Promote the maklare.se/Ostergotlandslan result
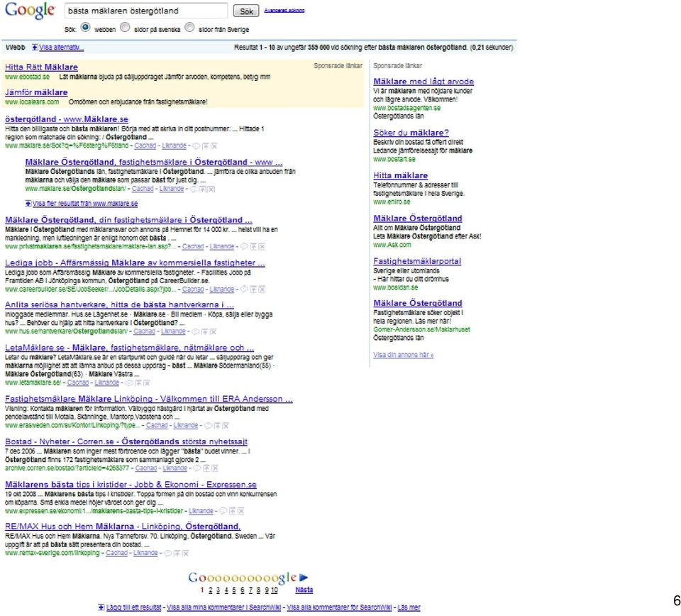 [x=202, y=189]
